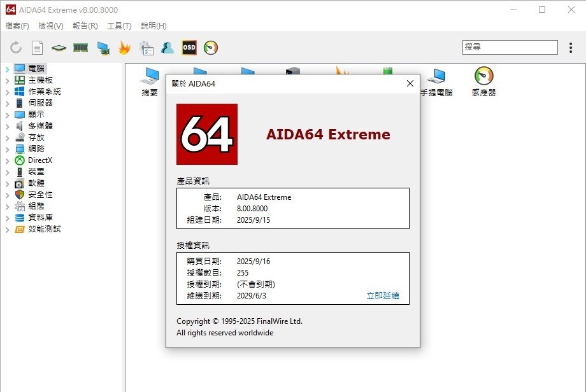Expand the 作業系統 node chevron
Screen dimensions: 586x392
coord(7,92)
